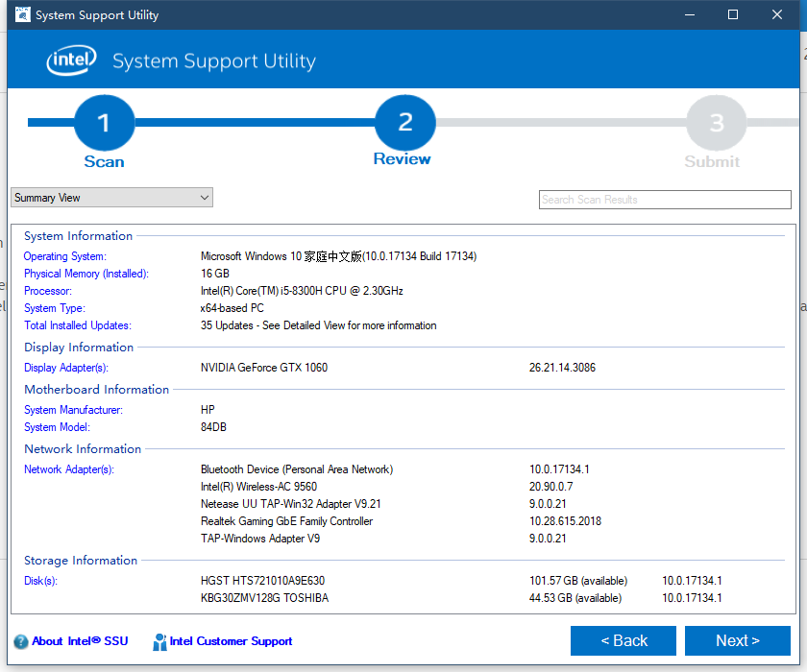Go back with the Back button
This screenshot has width=807, height=672.
pos(624,640)
